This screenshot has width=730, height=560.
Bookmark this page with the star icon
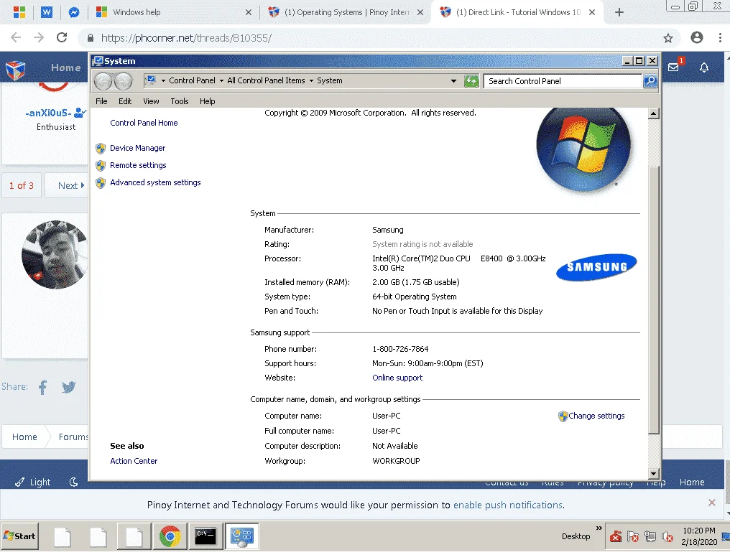(668, 38)
